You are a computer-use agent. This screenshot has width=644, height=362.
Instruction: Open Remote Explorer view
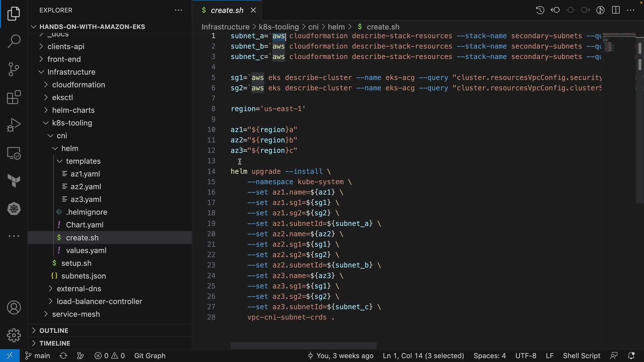[14, 153]
